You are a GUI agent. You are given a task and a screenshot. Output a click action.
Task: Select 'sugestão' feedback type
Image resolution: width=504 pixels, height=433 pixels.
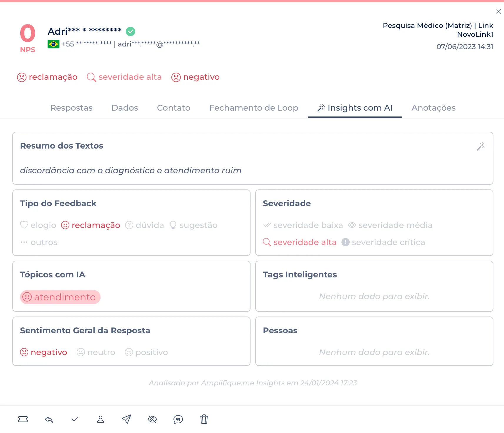coord(193,225)
